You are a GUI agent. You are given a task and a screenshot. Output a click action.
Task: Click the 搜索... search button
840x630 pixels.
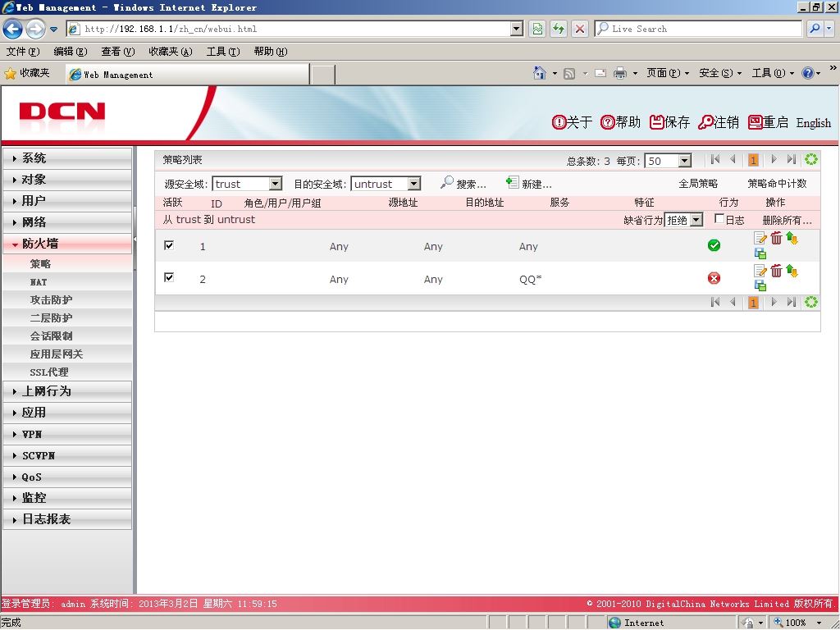pyautogui.click(x=463, y=183)
